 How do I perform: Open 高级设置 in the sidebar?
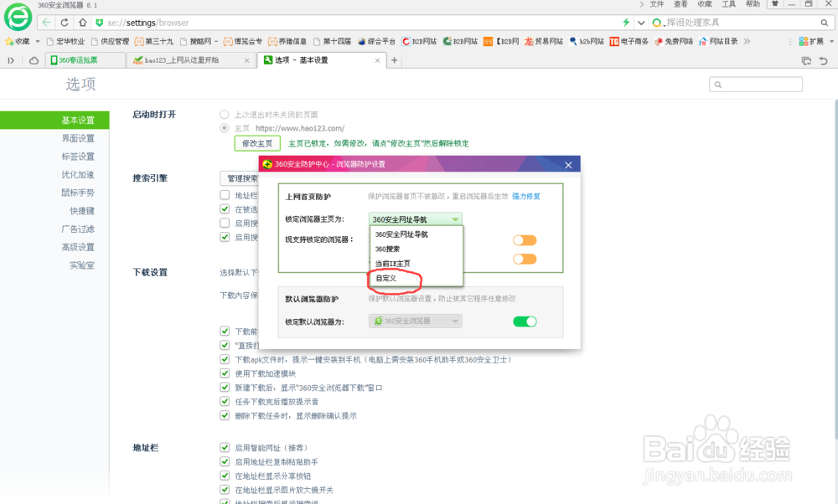78,247
